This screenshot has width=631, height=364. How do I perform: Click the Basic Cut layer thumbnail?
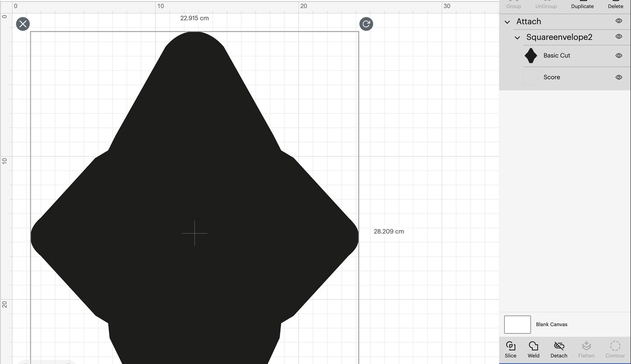click(530, 55)
